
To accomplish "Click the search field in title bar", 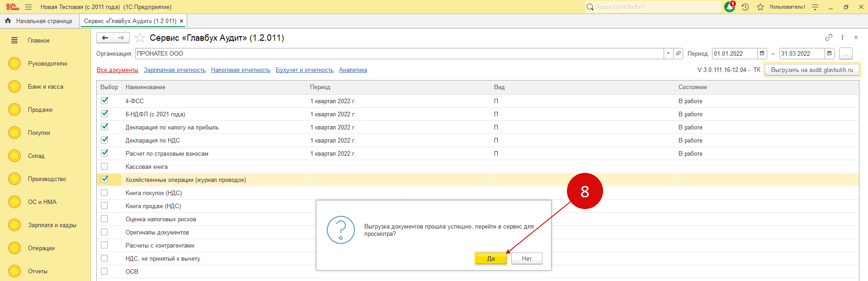I will pos(653,7).
